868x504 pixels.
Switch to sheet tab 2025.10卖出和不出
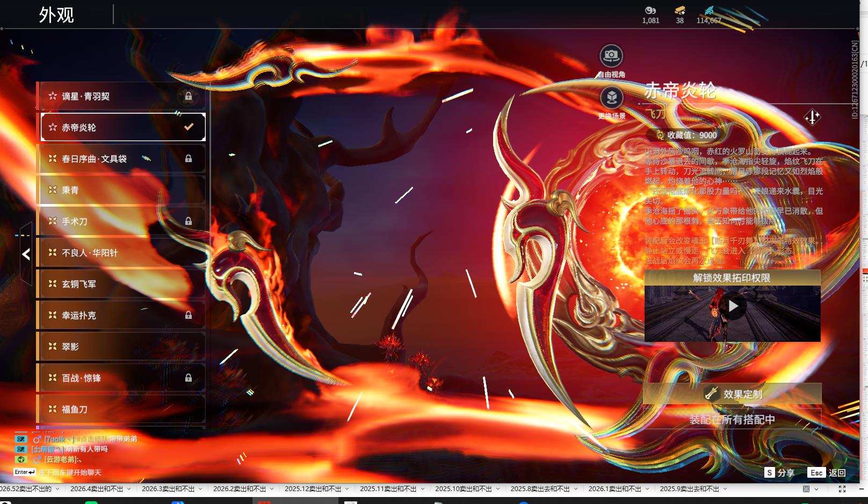coord(464,489)
